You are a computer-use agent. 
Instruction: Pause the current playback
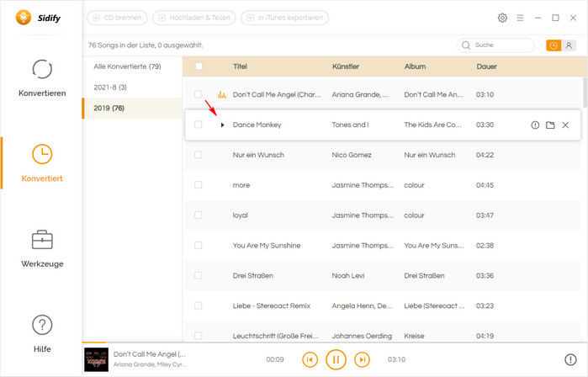pyautogui.click(x=336, y=359)
